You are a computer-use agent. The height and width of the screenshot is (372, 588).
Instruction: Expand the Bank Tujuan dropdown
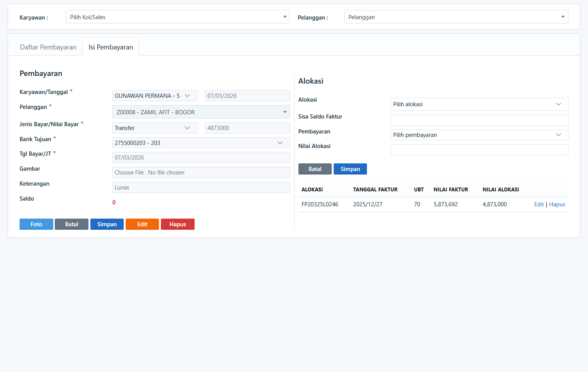[201, 143]
